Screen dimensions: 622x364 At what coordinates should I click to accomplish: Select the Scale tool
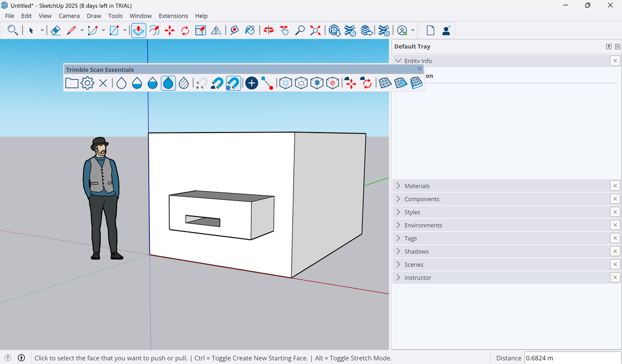(201, 31)
